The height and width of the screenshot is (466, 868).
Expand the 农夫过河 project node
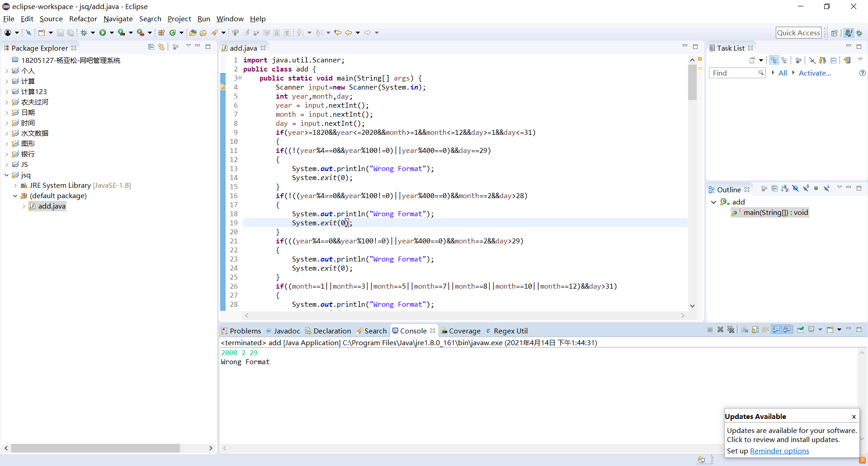tap(7, 102)
